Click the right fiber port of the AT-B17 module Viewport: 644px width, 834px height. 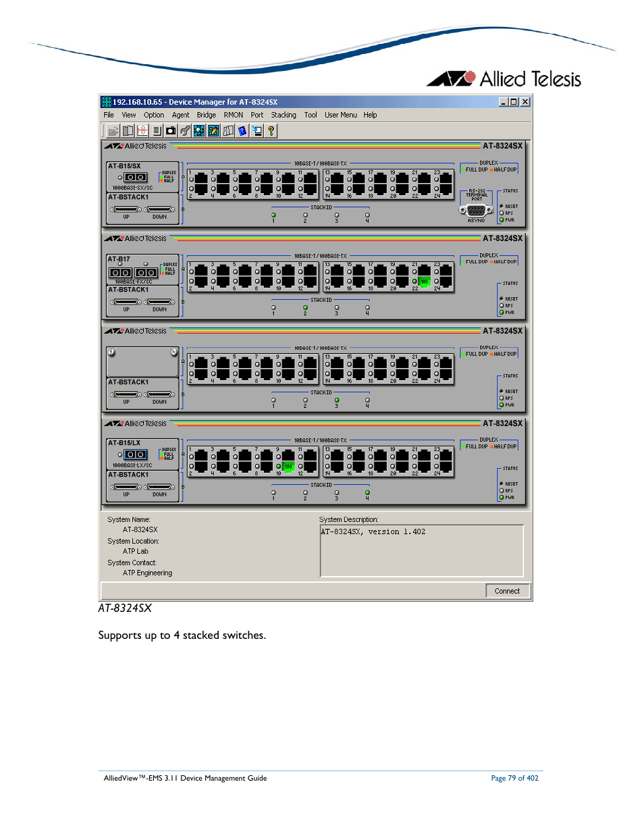(x=146, y=272)
